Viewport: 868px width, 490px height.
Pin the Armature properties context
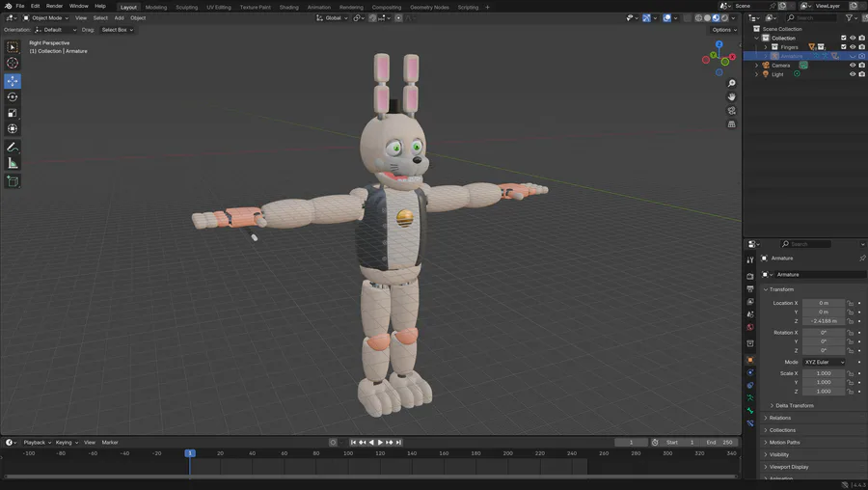click(x=862, y=258)
